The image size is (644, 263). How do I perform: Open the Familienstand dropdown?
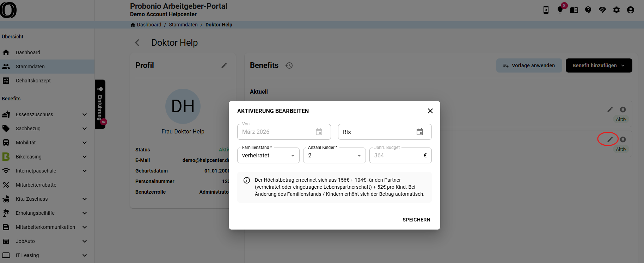pos(268,156)
